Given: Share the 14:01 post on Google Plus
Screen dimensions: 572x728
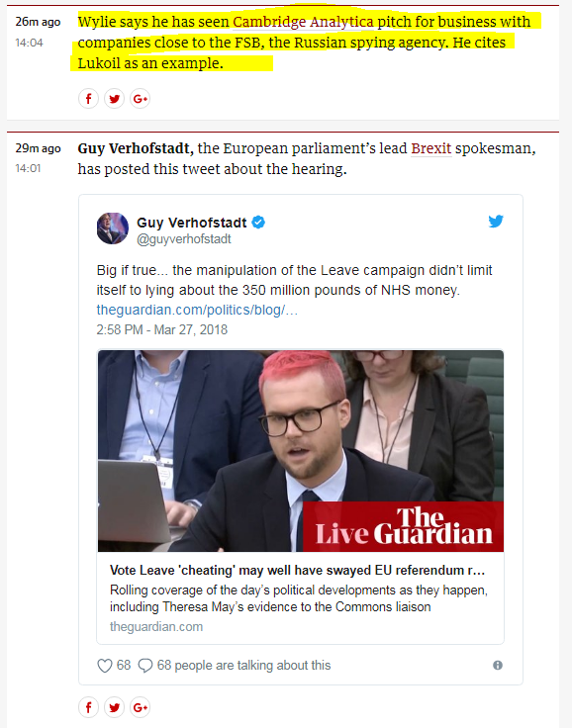Looking at the screenshot, I should (x=140, y=707).
